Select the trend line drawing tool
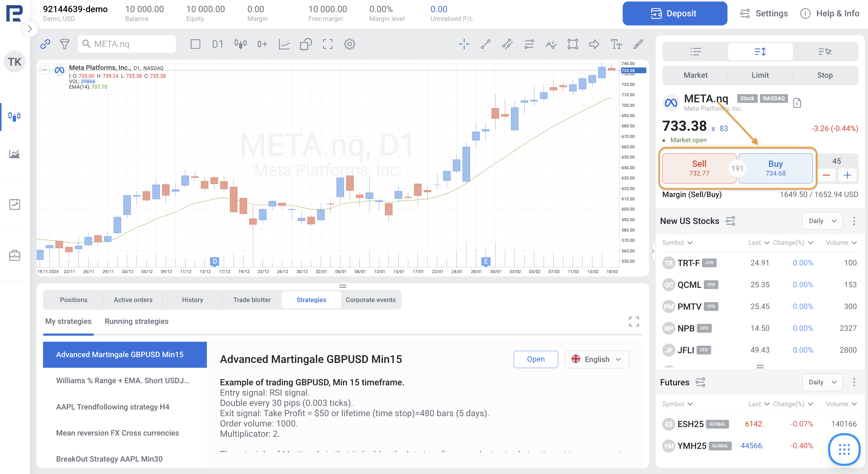 (485, 44)
